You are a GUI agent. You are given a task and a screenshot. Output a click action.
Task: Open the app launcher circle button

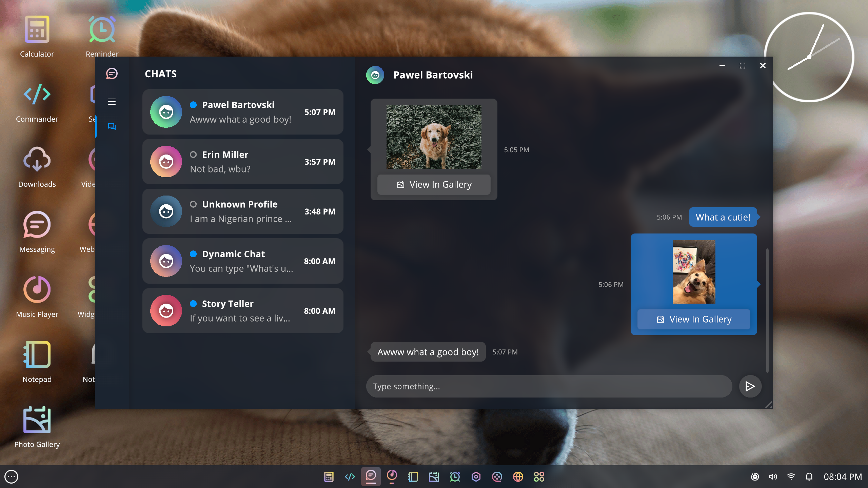tap(11, 477)
